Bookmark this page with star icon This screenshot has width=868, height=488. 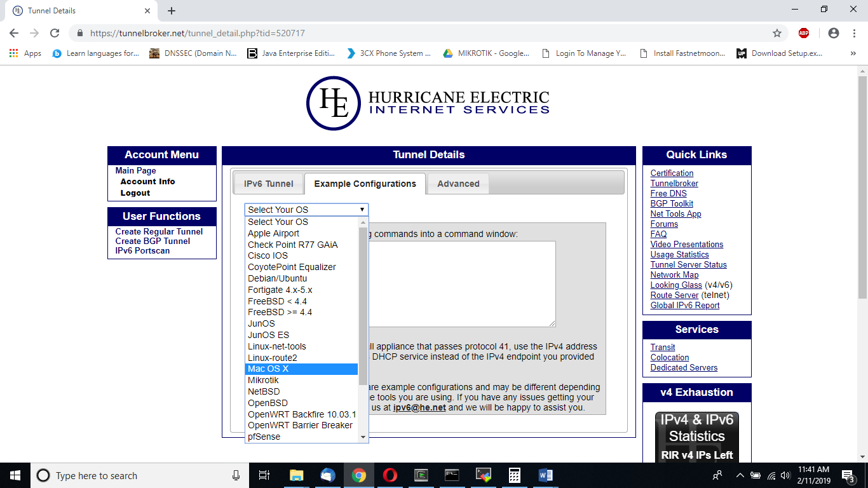coord(776,33)
